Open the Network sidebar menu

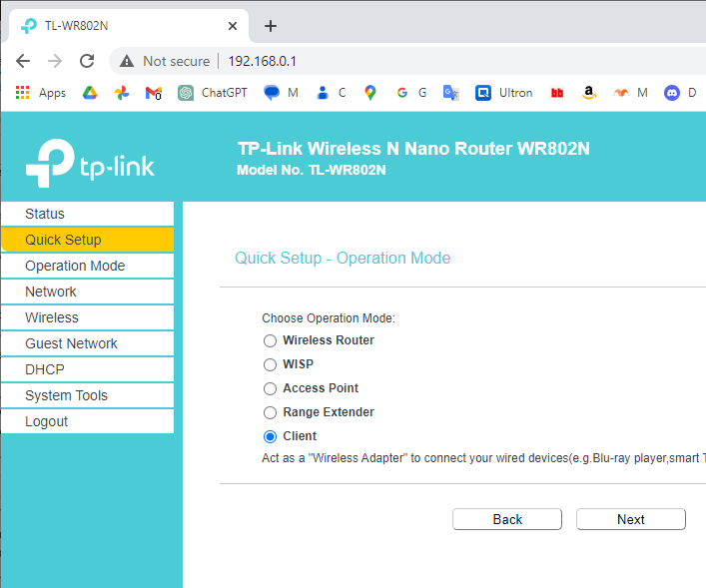point(88,292)
